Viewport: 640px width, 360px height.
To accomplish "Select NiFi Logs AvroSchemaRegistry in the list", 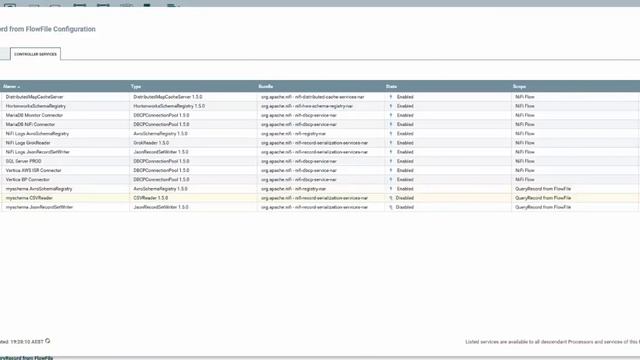I will [38, 134].
